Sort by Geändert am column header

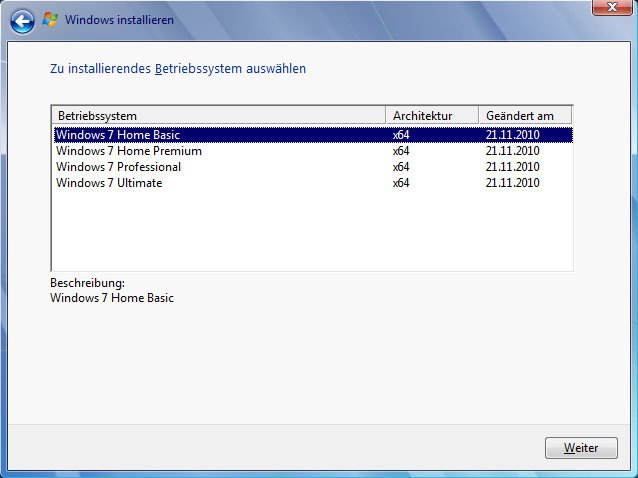click(525, 116)
